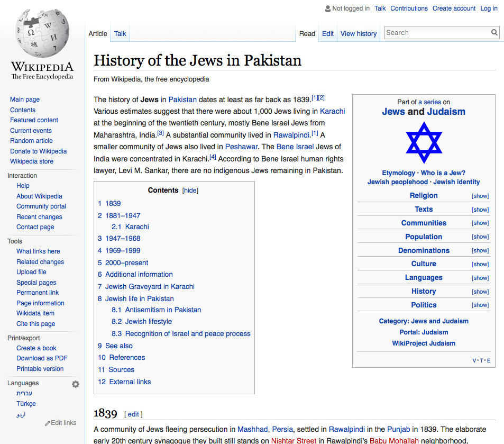The width and height of the screenshot is (504, 444).
Task: Expand the Languages row with show
Action: point(480,278)
